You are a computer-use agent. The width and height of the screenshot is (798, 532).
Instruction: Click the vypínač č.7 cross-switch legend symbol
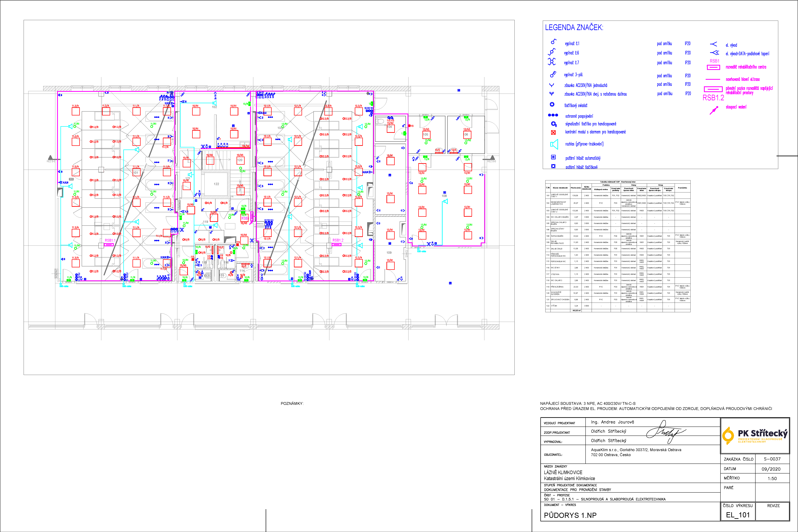pyautogui.click(x=552, y=62)
